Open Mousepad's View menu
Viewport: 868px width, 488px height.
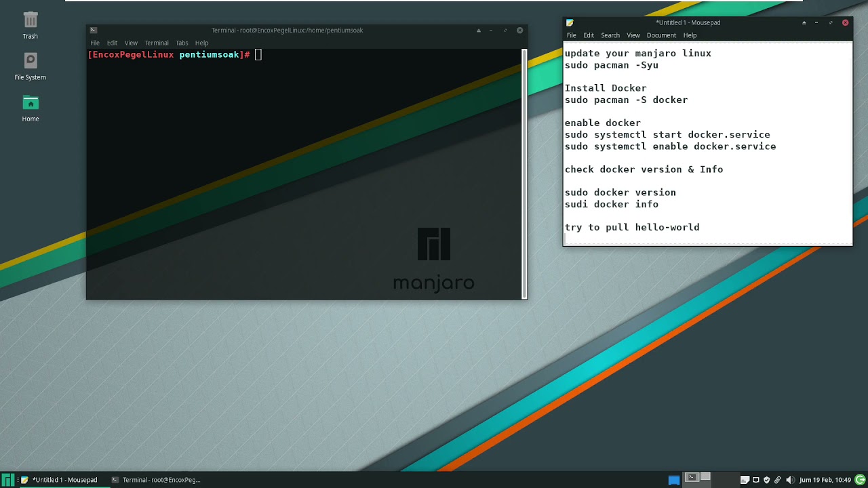tap(633, 35)
